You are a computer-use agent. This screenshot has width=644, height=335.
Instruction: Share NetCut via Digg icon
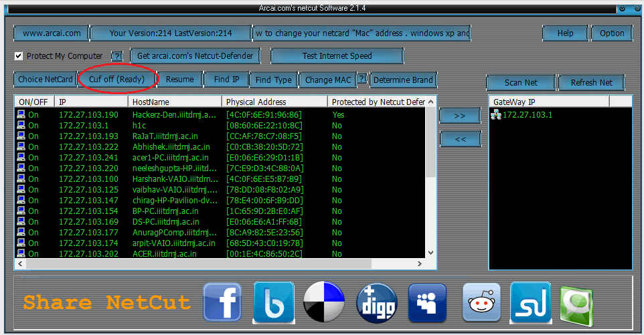[x=377, y=303]
